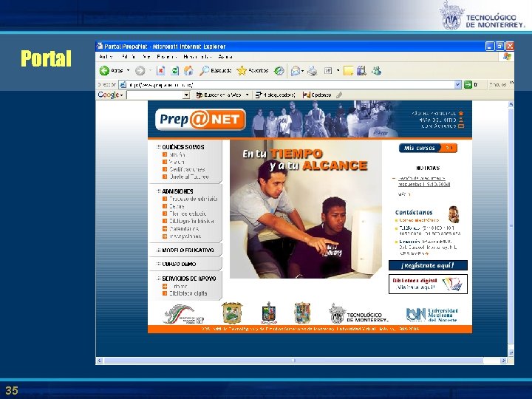Open the Ayuda menu
Viewport: 532px width, 399px height.
tap(225, 57)
